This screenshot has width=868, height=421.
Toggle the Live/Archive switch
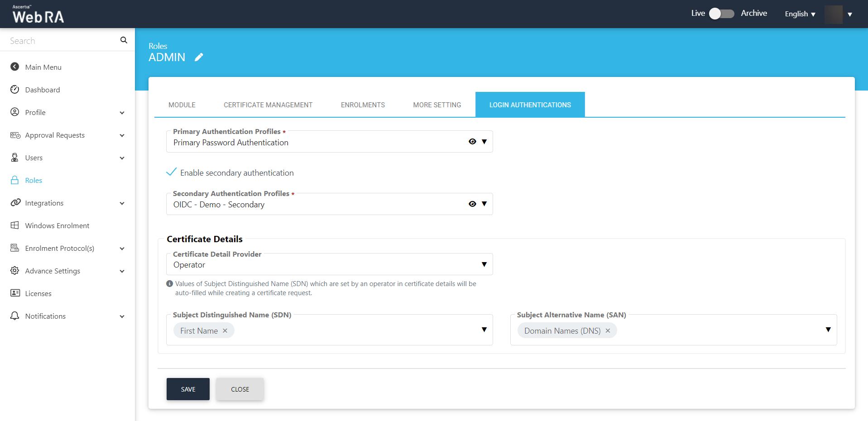coord(721,14)
